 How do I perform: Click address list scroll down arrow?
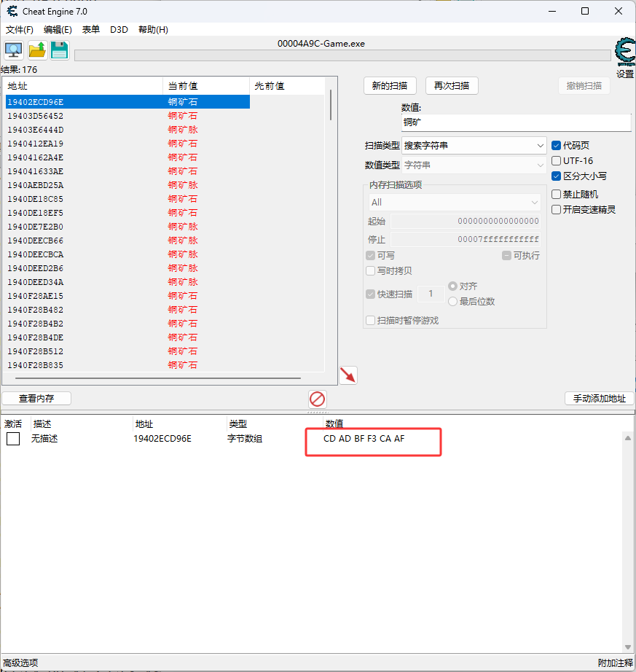(628, 647)
